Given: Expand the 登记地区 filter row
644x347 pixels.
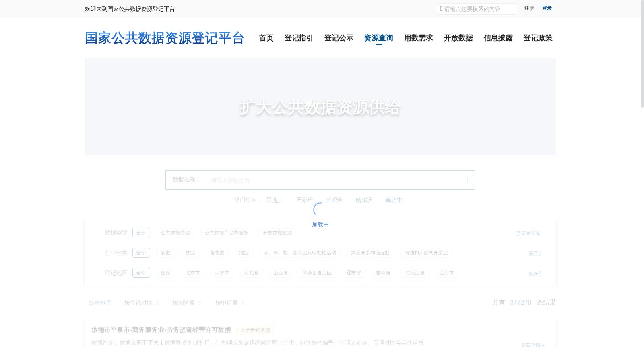Looking at the screenshot, I should point(535,274).
